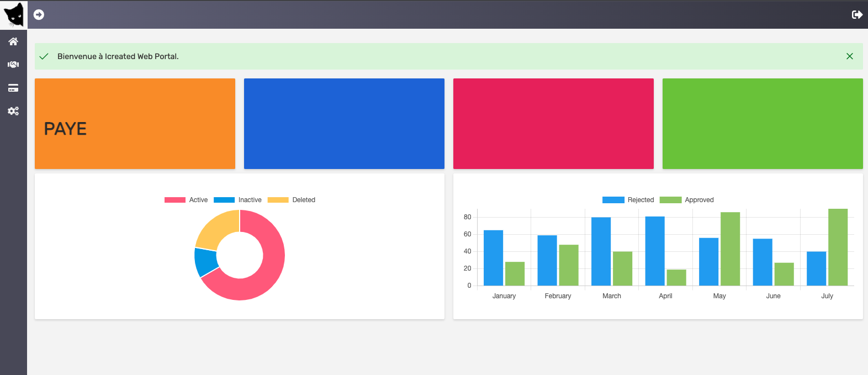Open the settings gears sidebar icon

pyautogui.click(x=13, y=111)
